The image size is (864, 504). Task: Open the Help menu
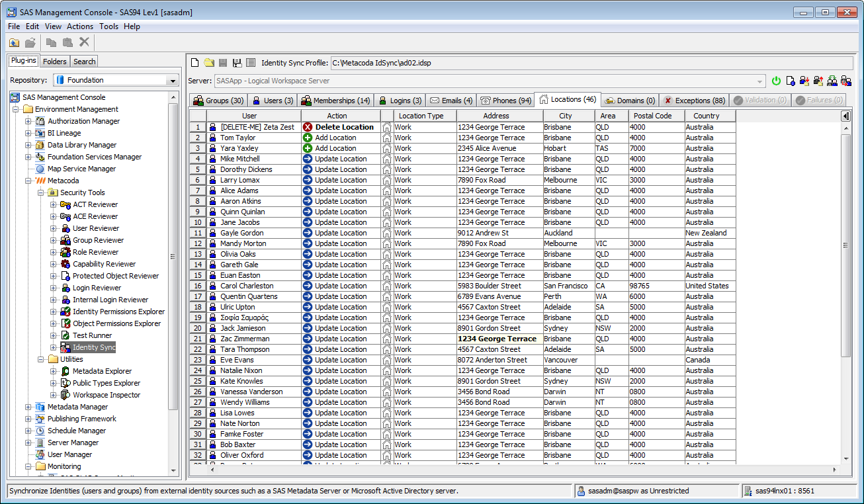coord(132,26)
